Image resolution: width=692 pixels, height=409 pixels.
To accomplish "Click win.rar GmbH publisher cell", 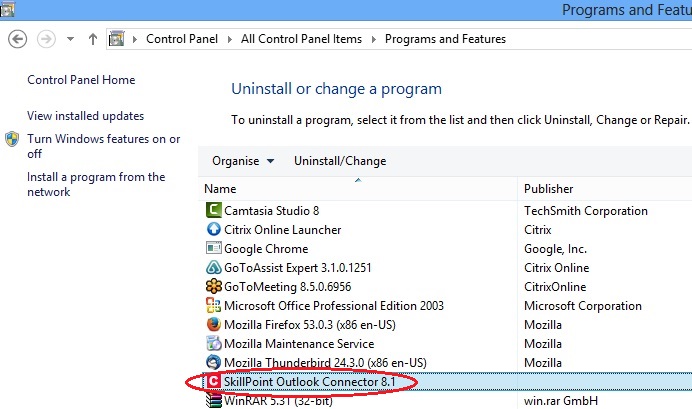I will pyautogui.click(x=560, y=401).
